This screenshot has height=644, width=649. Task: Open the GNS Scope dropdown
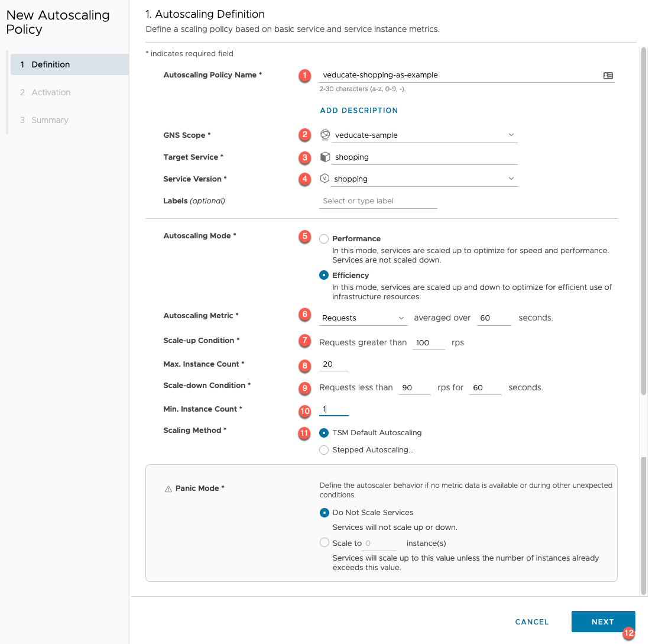click(x=424, y=135)
